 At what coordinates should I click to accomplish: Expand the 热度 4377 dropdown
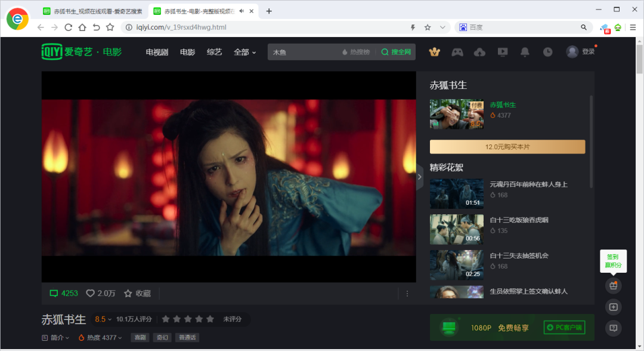100,337
